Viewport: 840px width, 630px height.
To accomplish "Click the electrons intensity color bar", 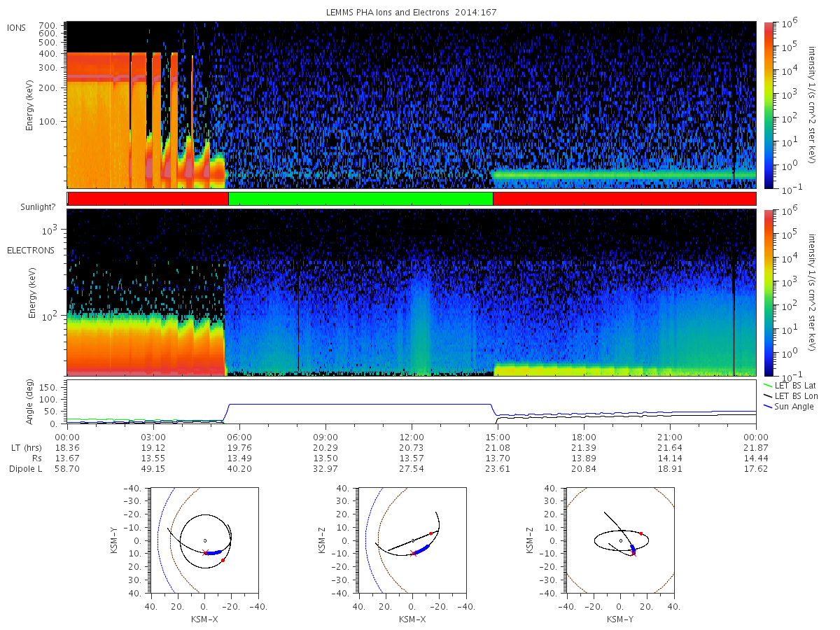I will coord(768,292).
